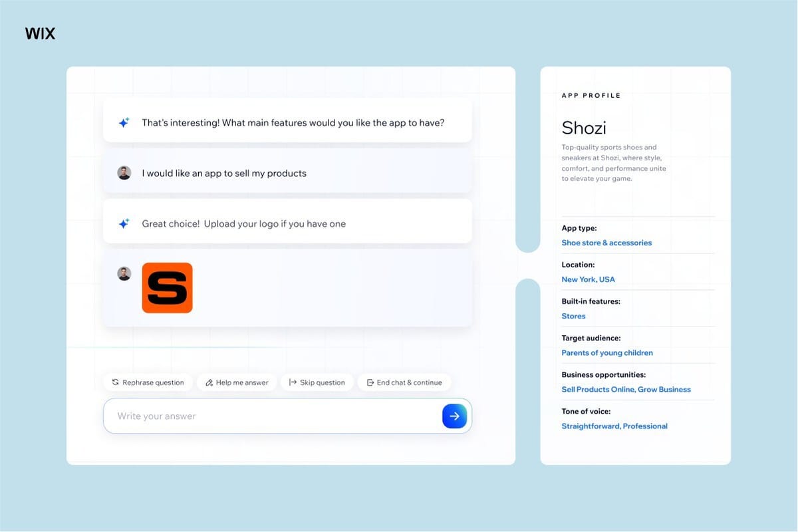Click 'Sell Products Online, Grow Business'
798x532 pixels.
[626, 389]
